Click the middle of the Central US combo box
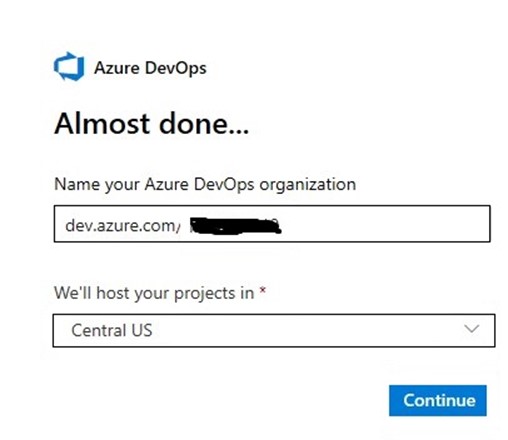508x440 pixels. coord(274,330)
